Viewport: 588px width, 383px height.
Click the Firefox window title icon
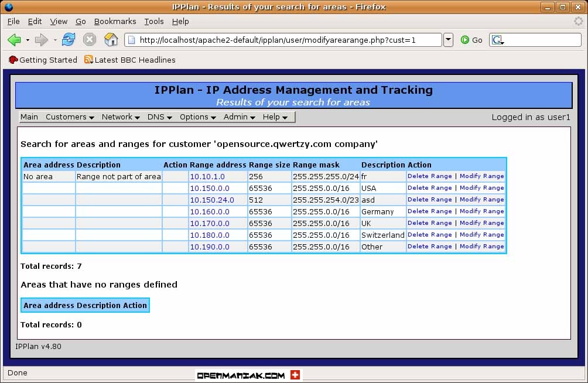tap(8, 7)
